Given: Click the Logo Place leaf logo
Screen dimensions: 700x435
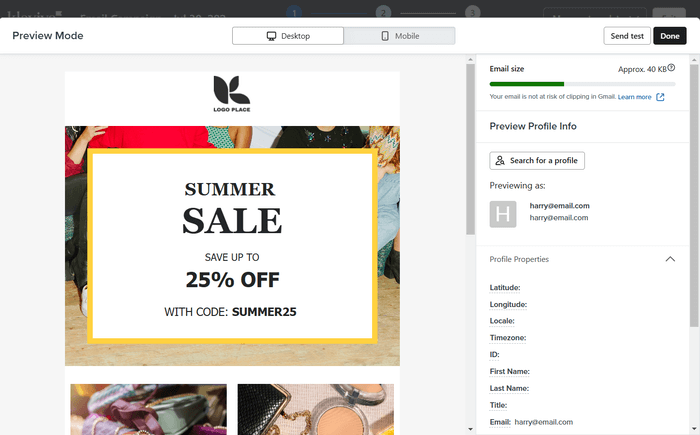Looking at the screenshot, I should click(x=232, y=93).
